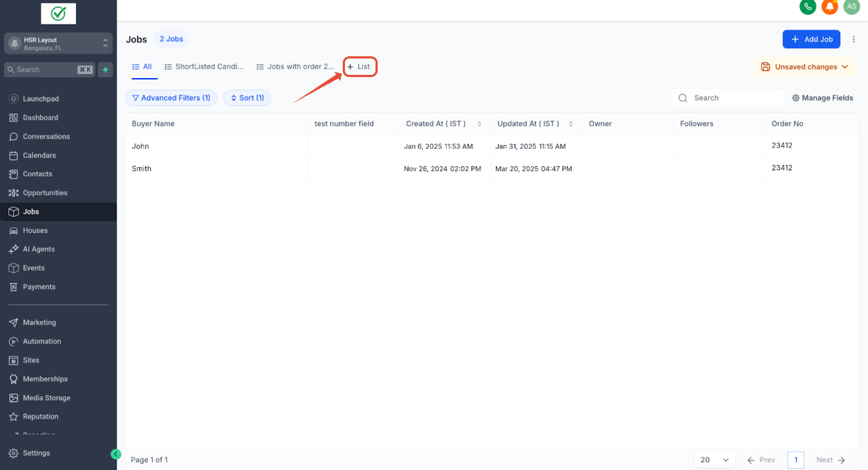This screenshot has width=868, height=470.
Task: Open the AS user avatar menu
Action: [x=852, y=7]
